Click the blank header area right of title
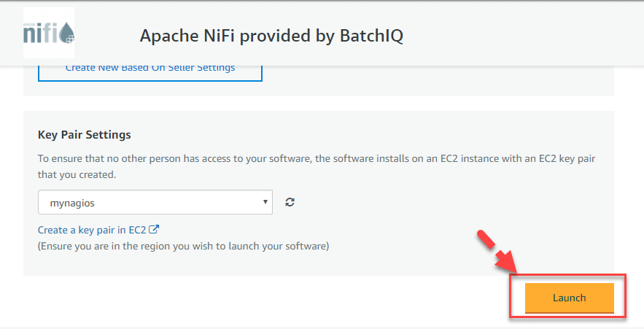644x329 pixels. pos(525,36)
